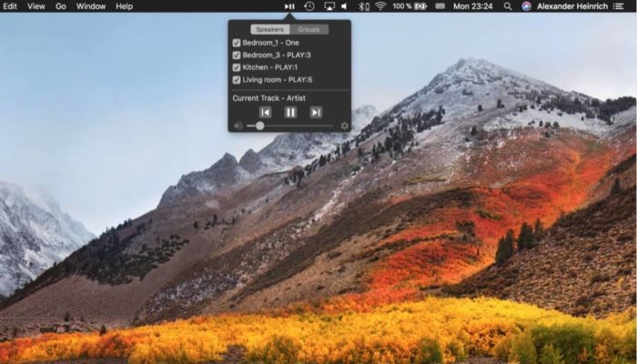Image resolution: width=637 pixels, height=364 pixels.
Task: Open the View menu
Action: 35,6
